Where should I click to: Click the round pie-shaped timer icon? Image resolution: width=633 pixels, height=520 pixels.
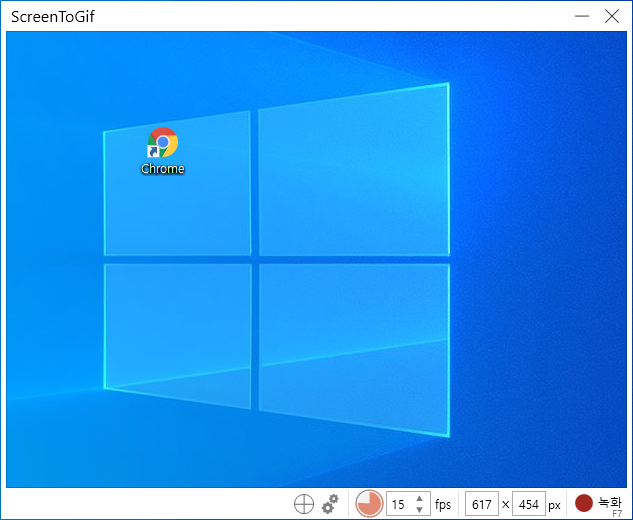369,504
